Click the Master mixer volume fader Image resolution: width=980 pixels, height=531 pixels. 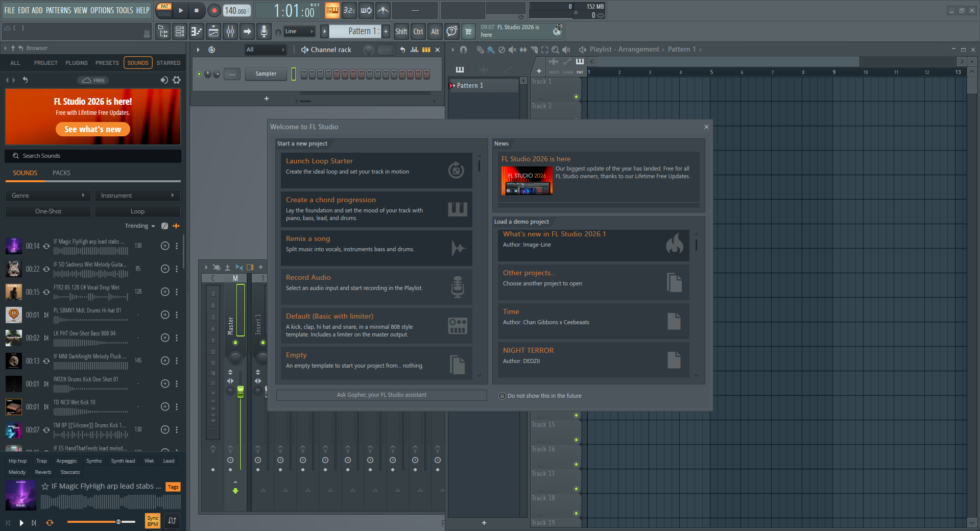[241, 392]
